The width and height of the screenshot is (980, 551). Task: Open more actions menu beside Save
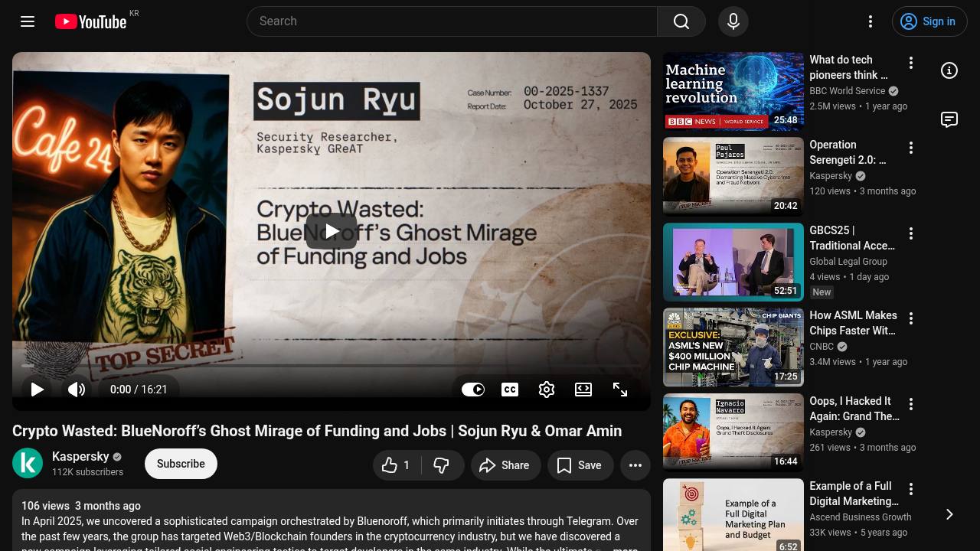point(635,465)
